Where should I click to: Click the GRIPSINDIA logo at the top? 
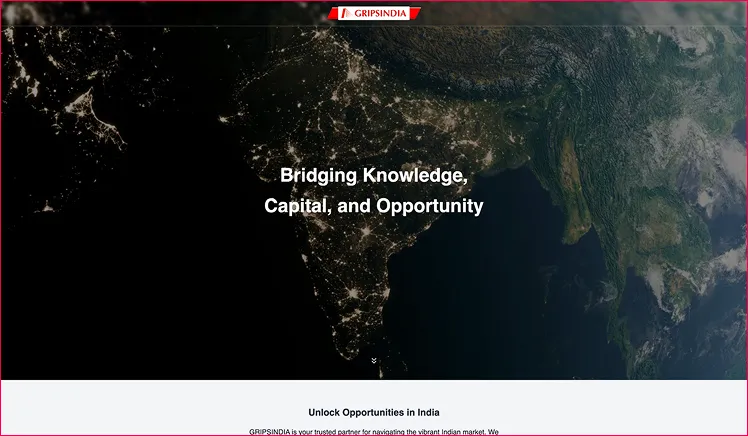[x=374, y=13]
